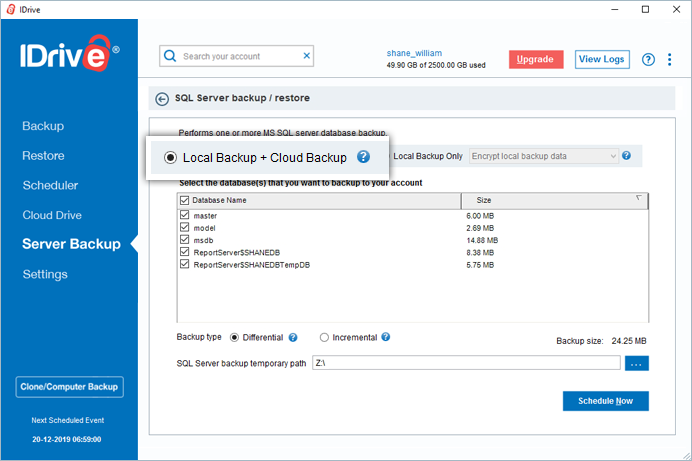Select the Local Backup + Cloud Backup radio button
Image resolution: width=692 pixels, height=461 pixels.
tap(170, 157)
